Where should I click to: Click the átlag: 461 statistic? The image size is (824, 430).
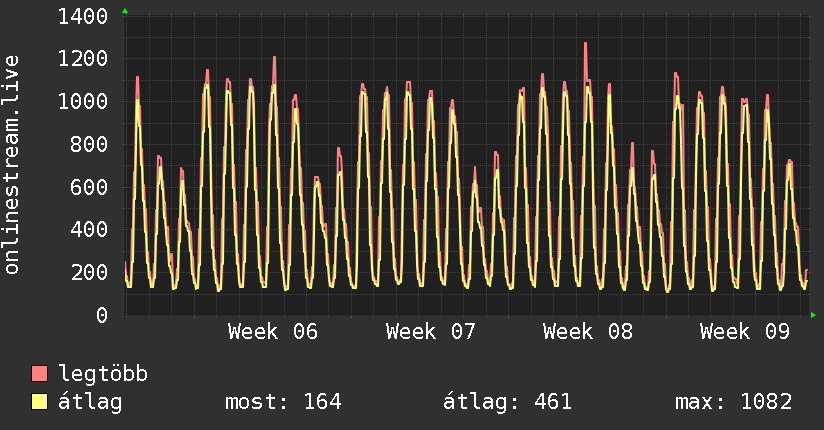[507, 402]
